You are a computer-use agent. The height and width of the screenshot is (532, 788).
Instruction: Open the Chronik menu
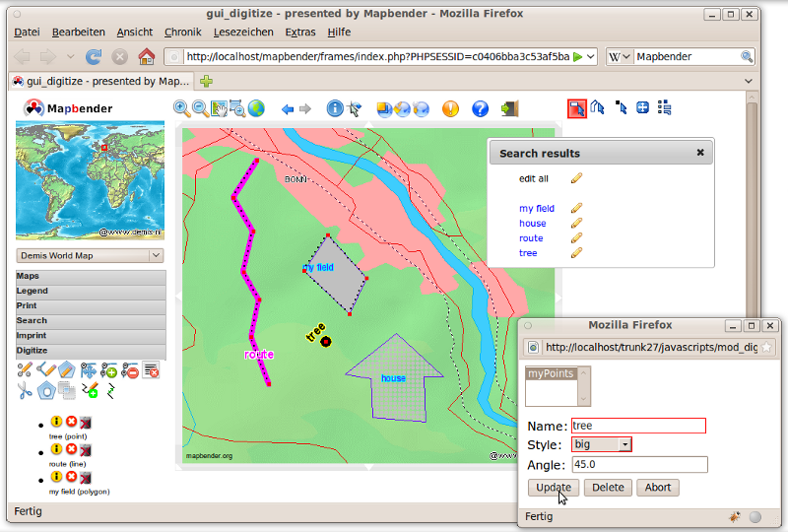pyautogui.click(x=183, y=33)
